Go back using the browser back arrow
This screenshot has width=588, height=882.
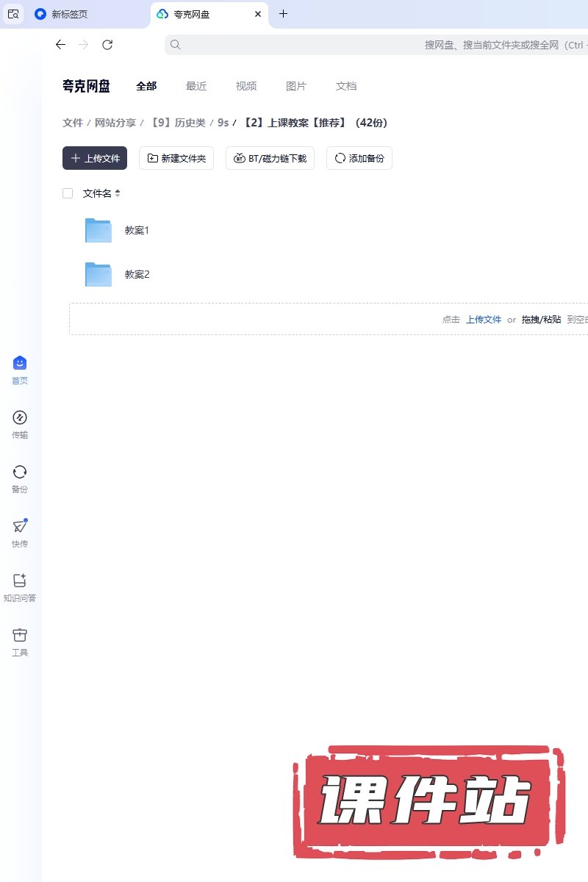[x=60, y=45]
